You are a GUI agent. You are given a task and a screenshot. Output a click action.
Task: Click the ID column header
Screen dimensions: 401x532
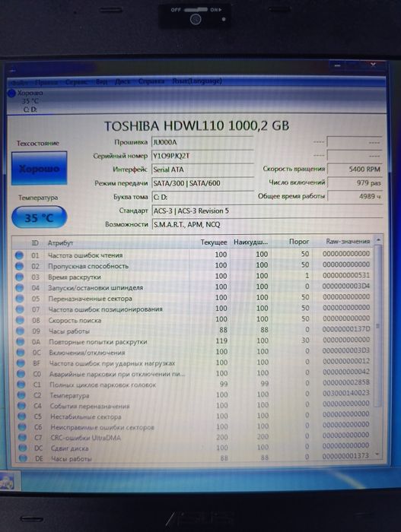coord(35,243)
